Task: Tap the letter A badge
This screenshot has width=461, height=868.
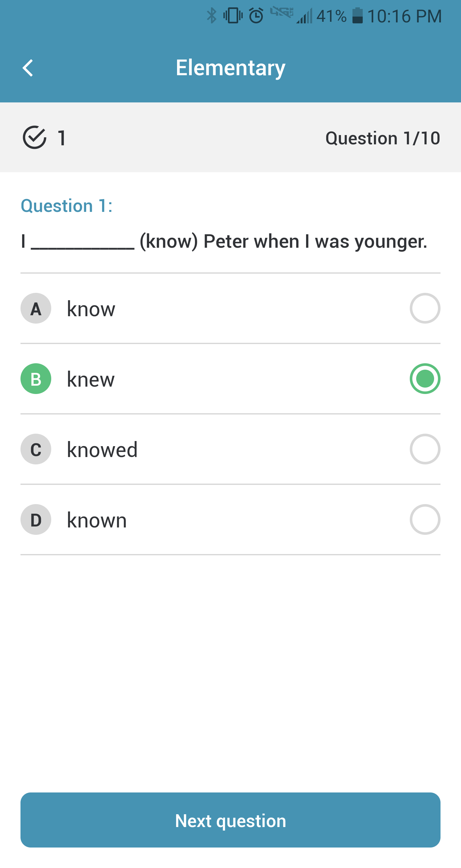Action: point(36,308)
